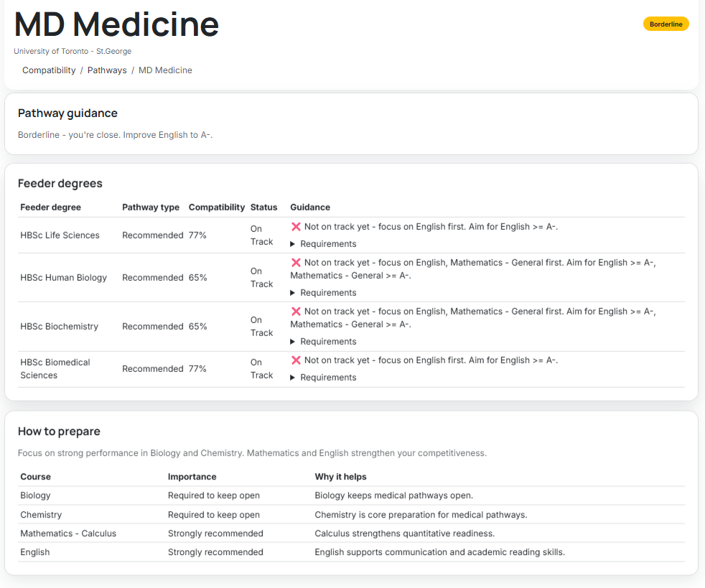Expand Requirements for HBSc Biomedical Sciences

point(323,378)
